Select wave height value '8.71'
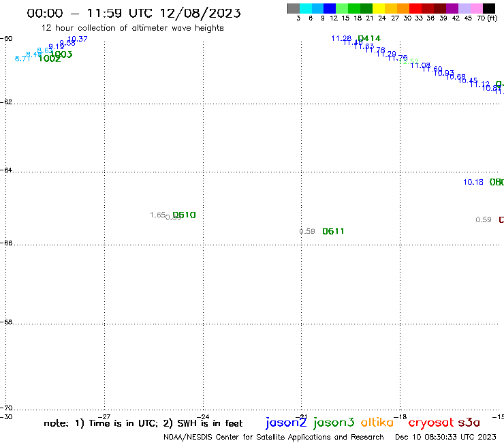Screen dimensions: 504x443 point(22,59)
